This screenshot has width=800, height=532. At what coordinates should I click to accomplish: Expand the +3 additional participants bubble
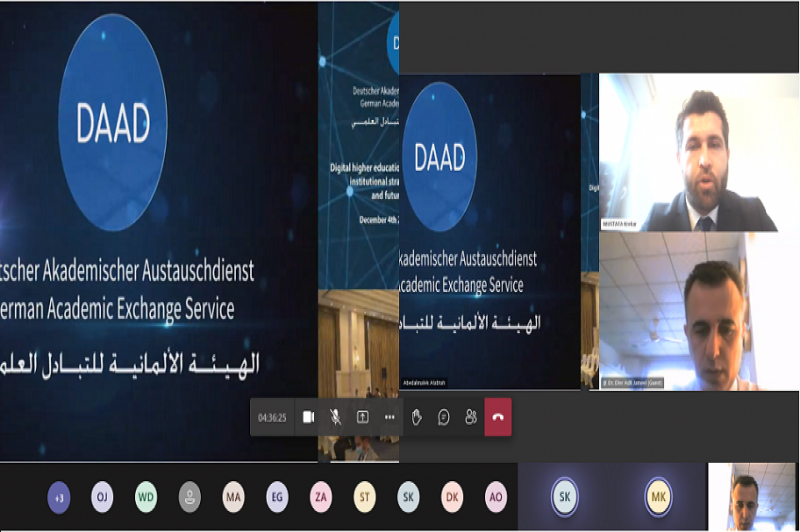[59, 497]
